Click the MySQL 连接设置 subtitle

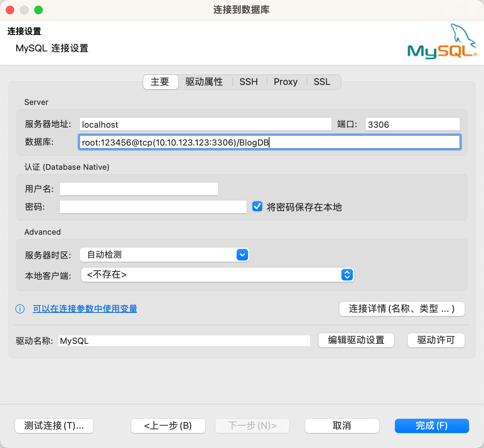pyautogui.click(x=52, y=48)
